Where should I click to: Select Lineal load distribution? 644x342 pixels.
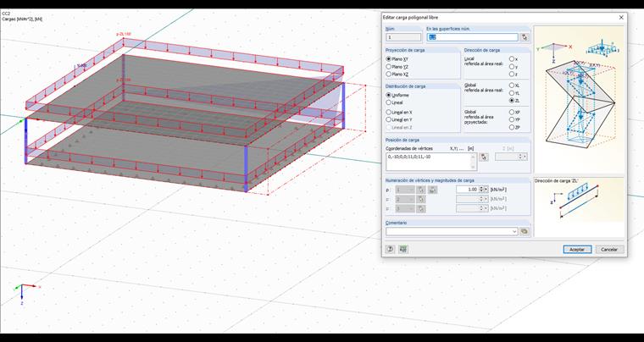point(389,102)
